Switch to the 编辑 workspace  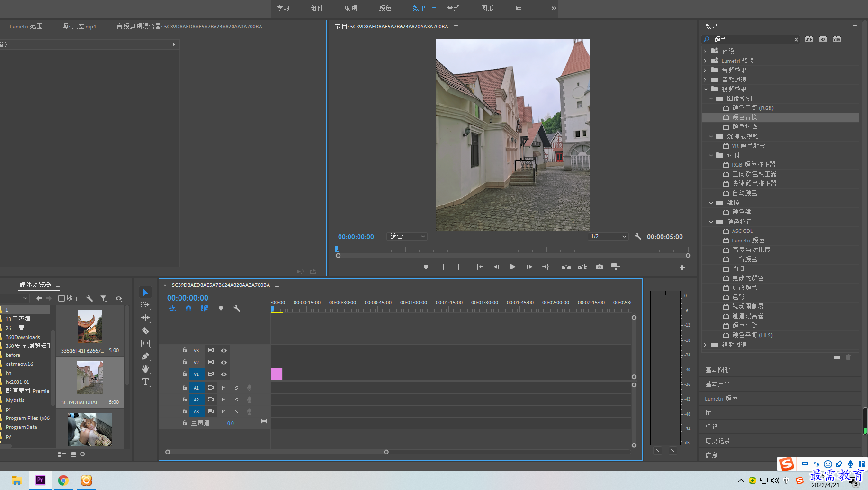click(x=351, y=8)
